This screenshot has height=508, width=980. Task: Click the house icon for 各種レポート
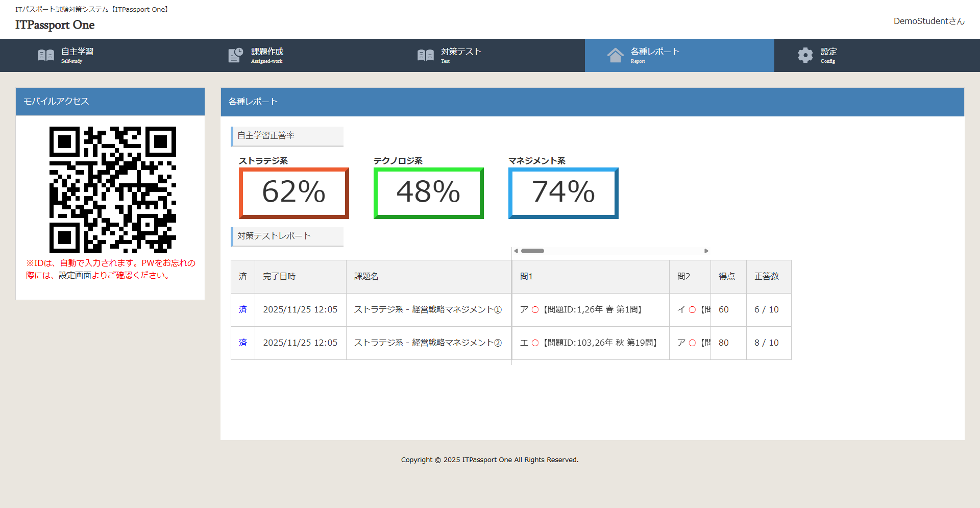pos(616,55)
